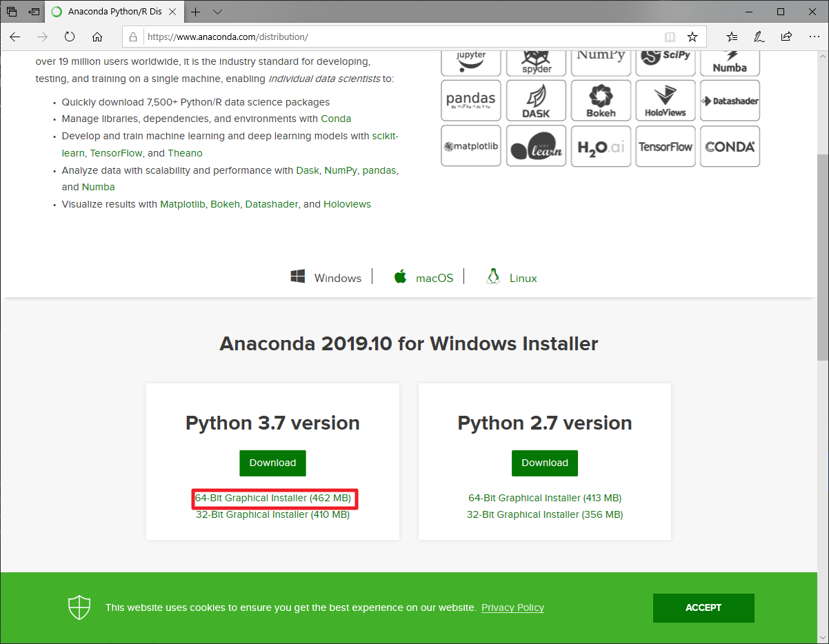This screenshot has height=644, width=829.
Task: Select the Linux installer tab
Action: tap(511, 277)
